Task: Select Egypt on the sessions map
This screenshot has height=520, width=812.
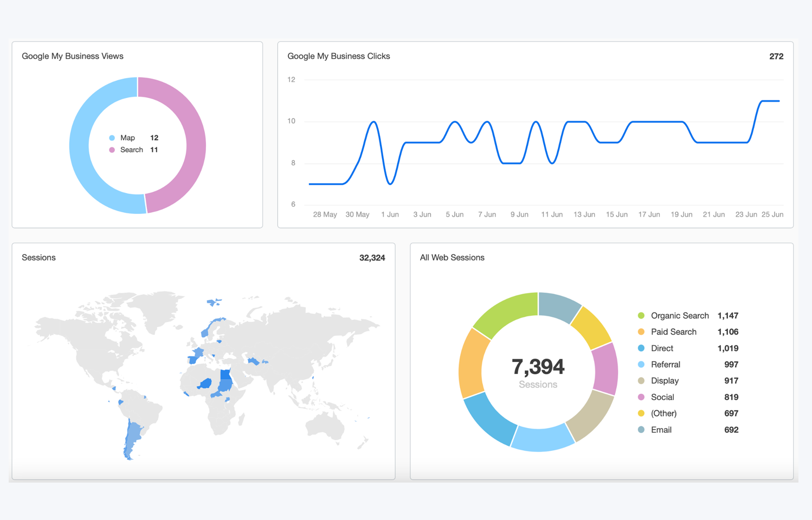Action: 225,375
